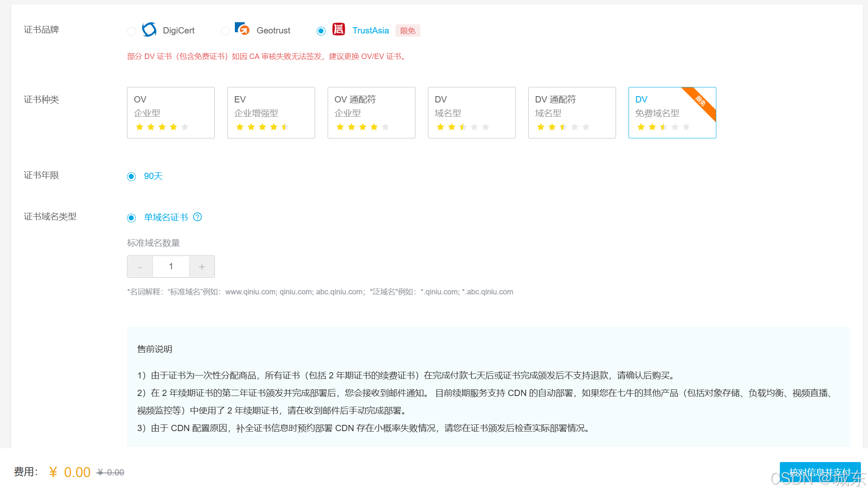
Task: Choose the DV 通配符 certificate type card
Action: click(572, 112)
